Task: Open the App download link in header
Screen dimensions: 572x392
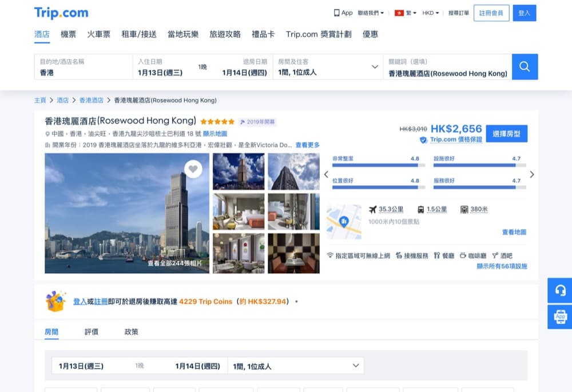Action: tap(343, 13)
